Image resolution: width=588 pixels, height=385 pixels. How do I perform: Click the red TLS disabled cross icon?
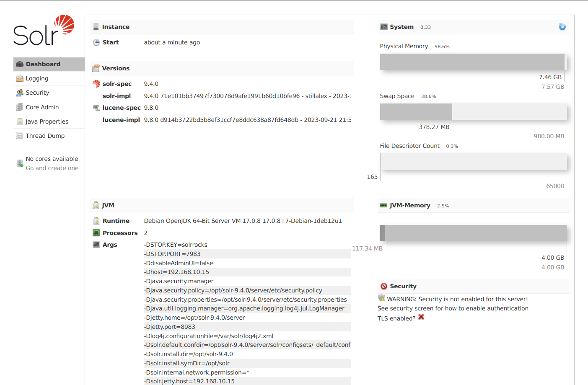421,317
